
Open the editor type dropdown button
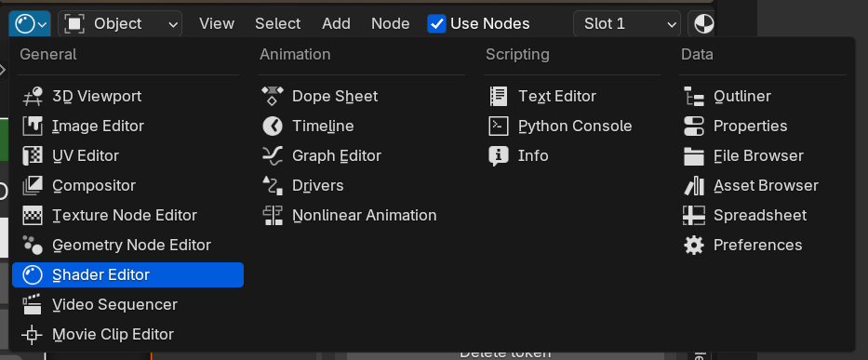pos(30,24)
